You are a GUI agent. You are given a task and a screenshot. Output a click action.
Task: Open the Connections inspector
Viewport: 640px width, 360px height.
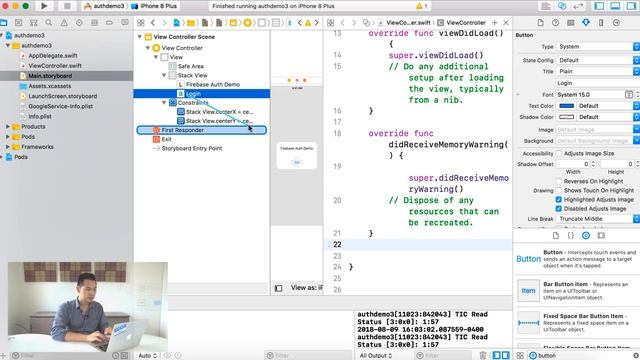click(x=616, y=22)
